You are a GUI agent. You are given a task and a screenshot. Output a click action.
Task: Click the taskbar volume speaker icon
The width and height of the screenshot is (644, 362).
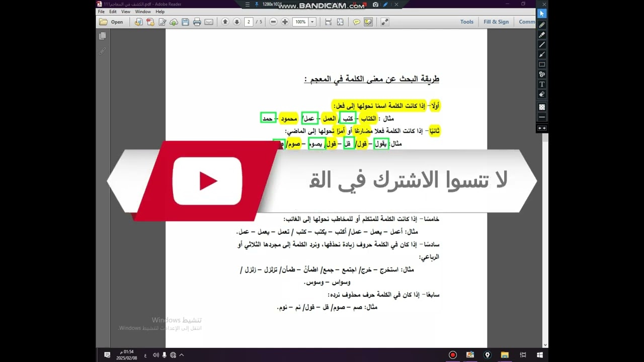[155, 355]
